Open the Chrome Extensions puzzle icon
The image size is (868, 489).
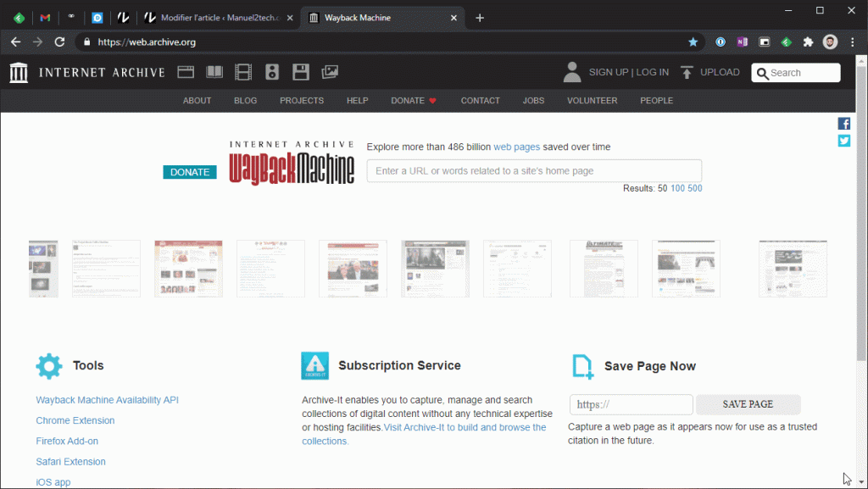point(808,42)
